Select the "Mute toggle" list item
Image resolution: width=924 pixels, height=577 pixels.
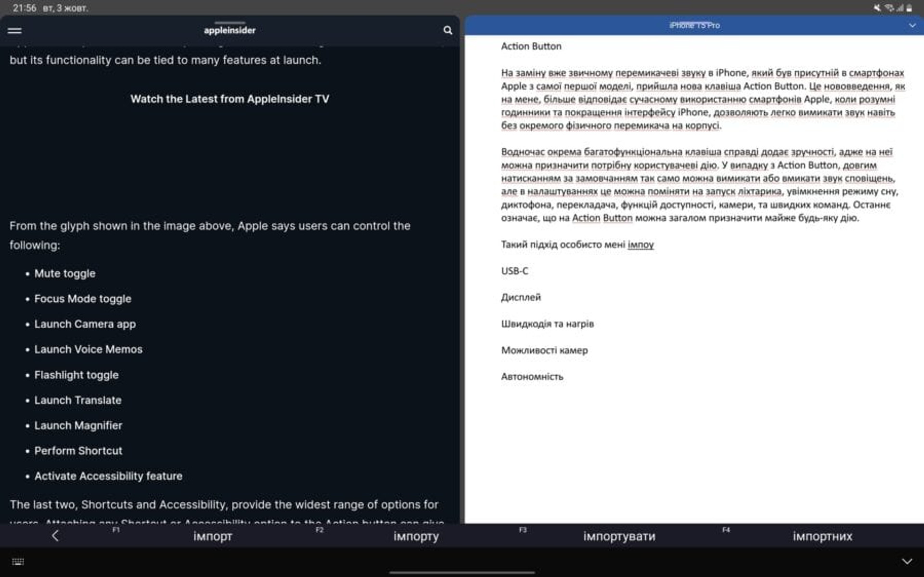(65, 273)
